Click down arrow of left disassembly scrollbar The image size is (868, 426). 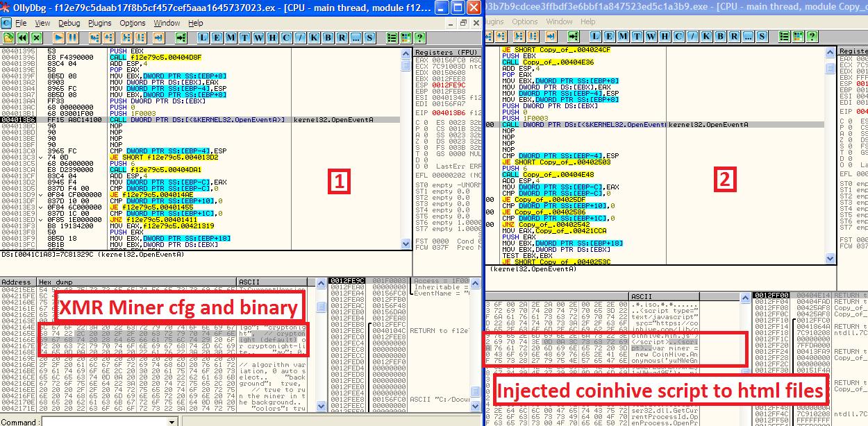coord(406,245)
